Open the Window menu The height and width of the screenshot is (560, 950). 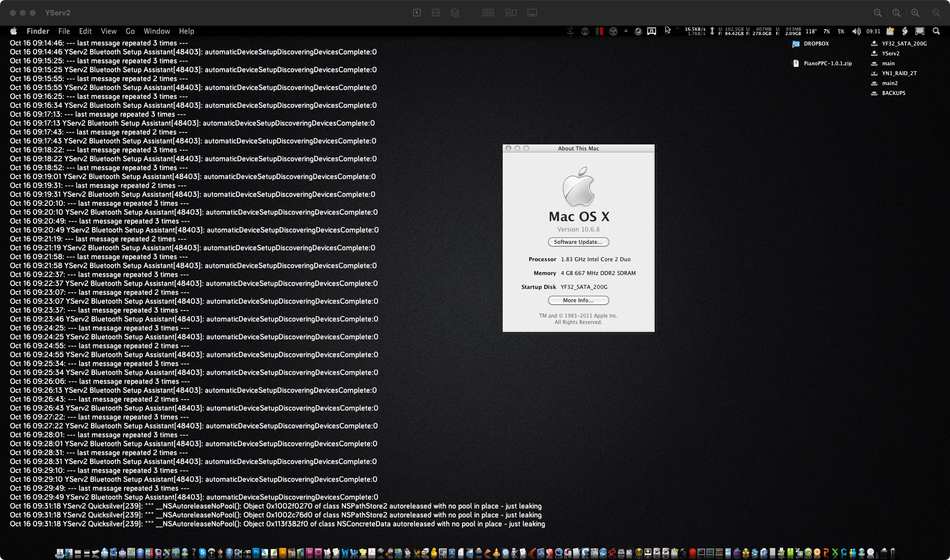[156, 31]
